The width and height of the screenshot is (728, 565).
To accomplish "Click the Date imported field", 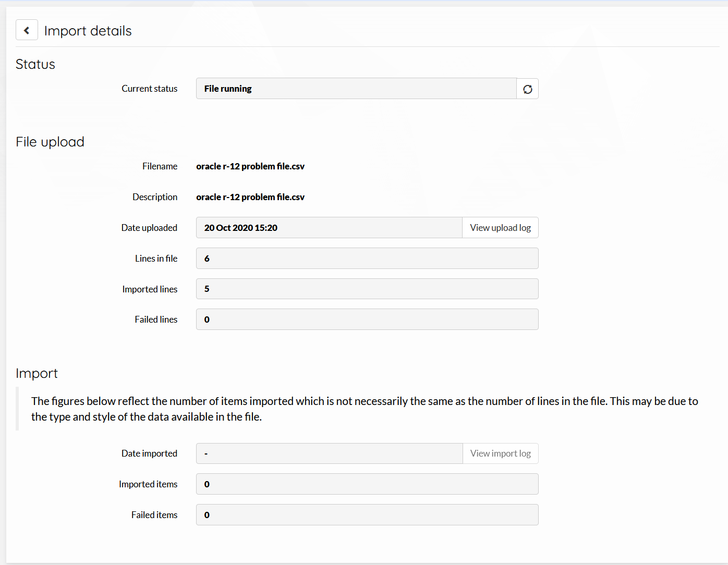I will (329, 453).
